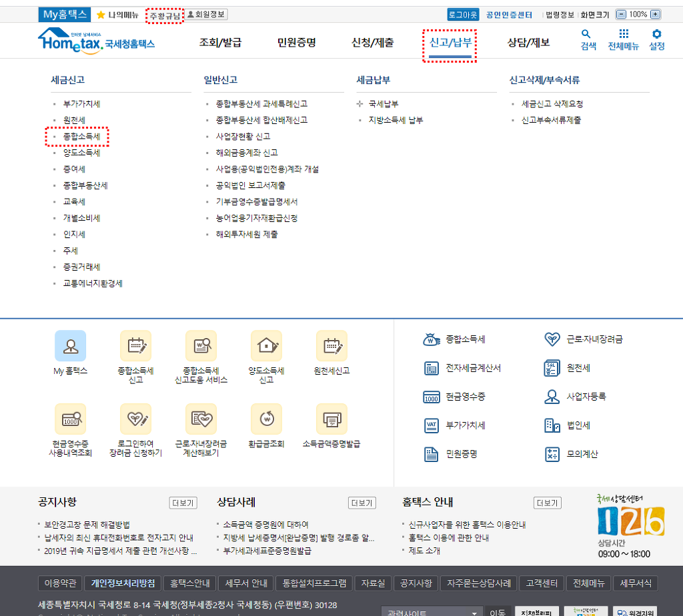The width and height of the screenshot is (683, 616).
Task: Click 근로자녀장려금 계산해보기 icon
Action: [x=201, y=419]
